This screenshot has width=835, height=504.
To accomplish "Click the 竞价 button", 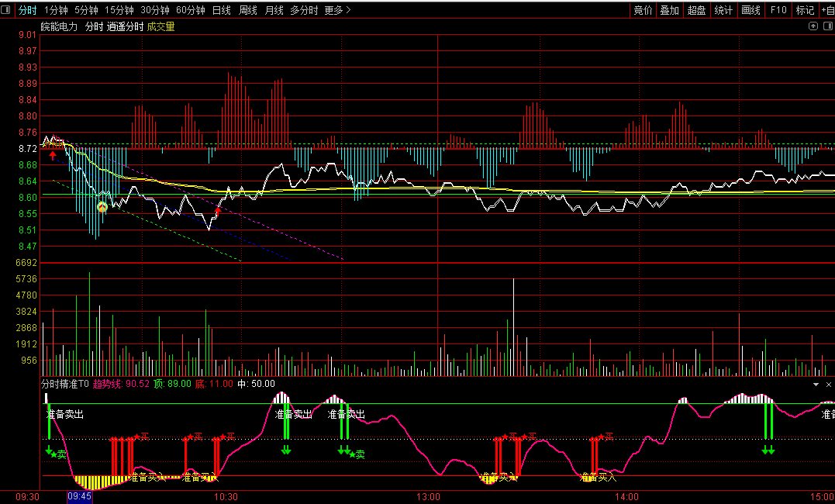I will click(x=643, y=10).
